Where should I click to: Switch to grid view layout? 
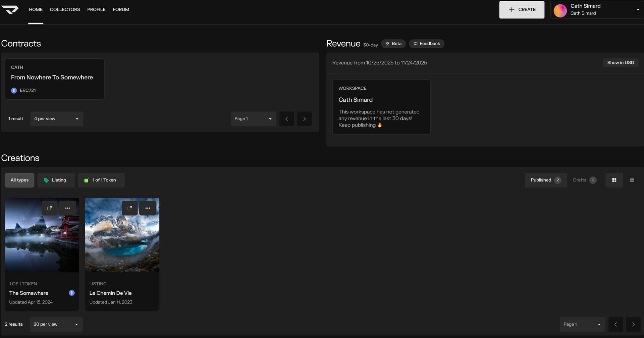(614, 180)
